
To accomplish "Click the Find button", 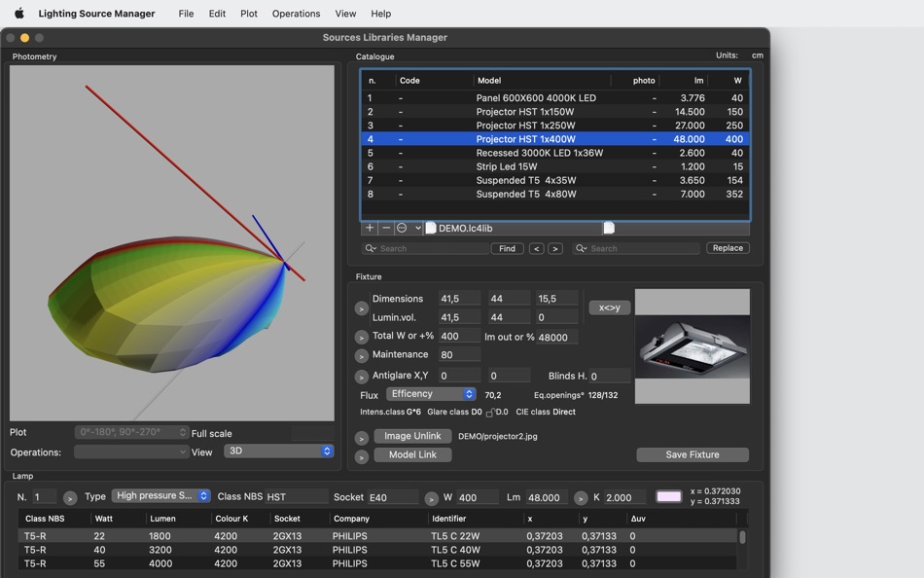I will [x=507, y=248].
